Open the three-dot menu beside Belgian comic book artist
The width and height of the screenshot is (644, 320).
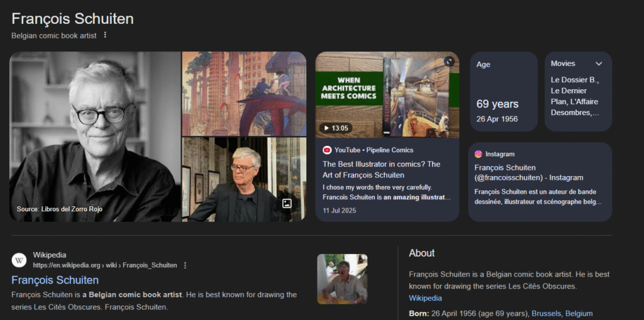[x=105, y=35]
